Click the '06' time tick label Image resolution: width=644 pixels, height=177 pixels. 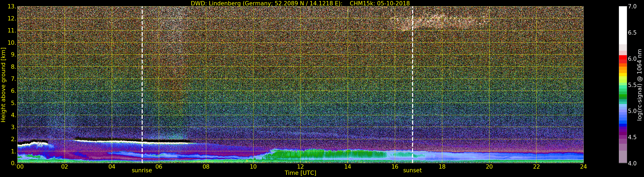tap(159, 166)
